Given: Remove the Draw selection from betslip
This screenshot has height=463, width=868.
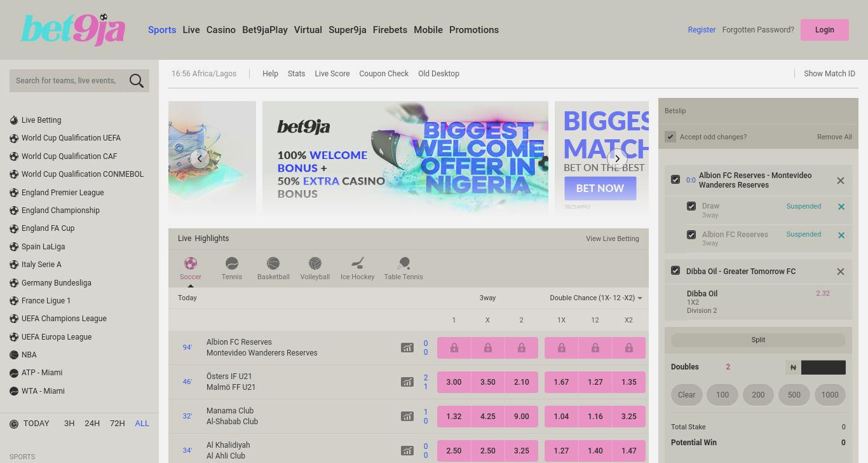Looking at the screenshot, I should [x=841, y=207].
